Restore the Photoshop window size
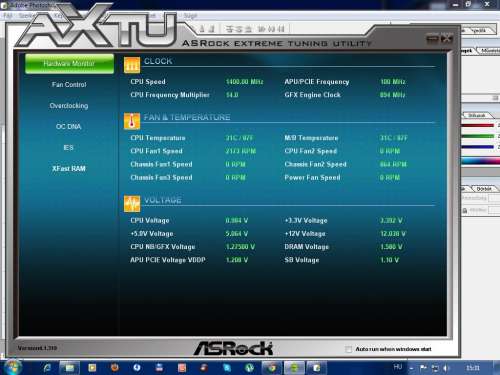Image resolution: width=500 pixels, height=375 pixels. pos(468,4)
